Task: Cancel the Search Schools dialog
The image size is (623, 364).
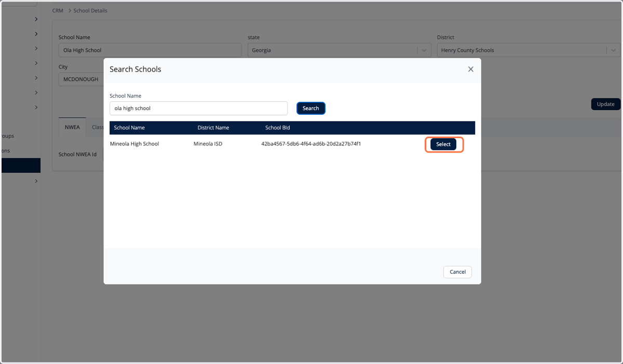Action: [457, 272]
